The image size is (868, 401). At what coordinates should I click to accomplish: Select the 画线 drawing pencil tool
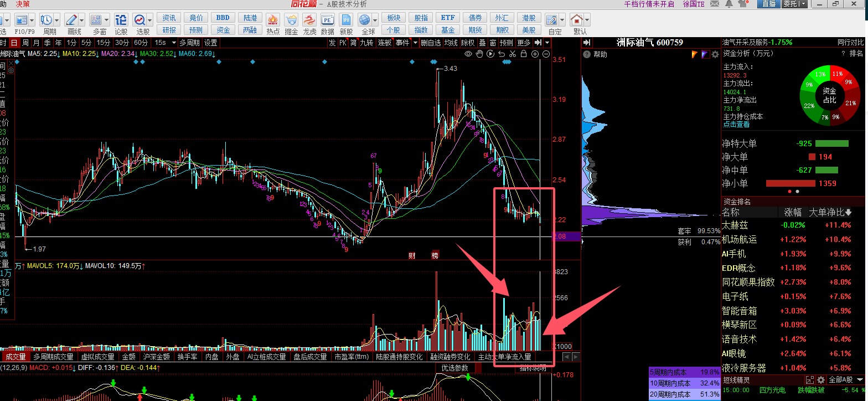click(71, 20)
